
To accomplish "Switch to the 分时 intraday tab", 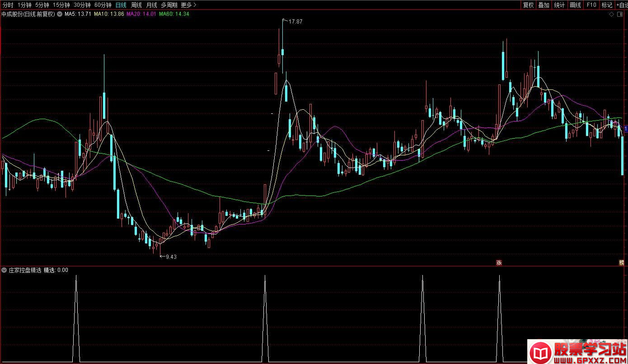I will pos(8,5).
